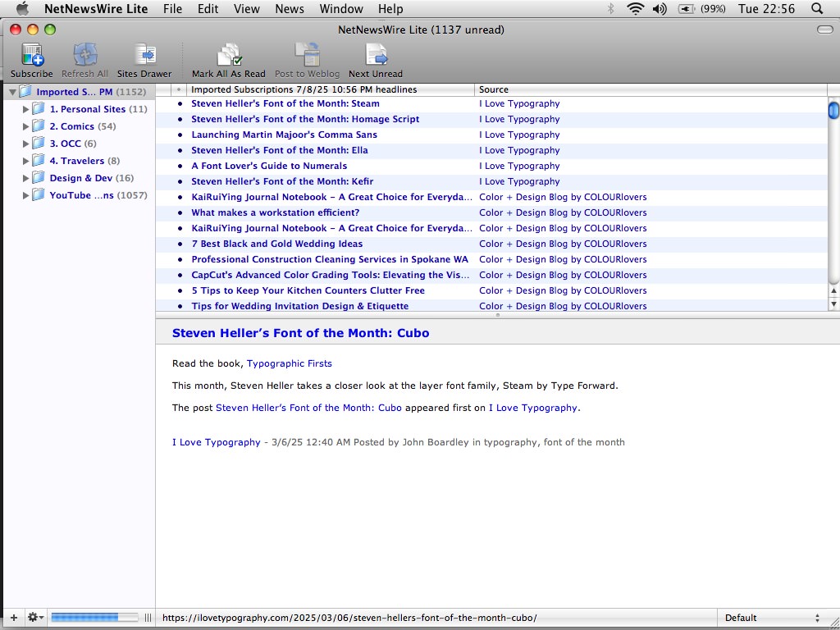Viewport: 840px width, 630px height.
Task: Open the Typographic Firsts link
Action: 290,363
